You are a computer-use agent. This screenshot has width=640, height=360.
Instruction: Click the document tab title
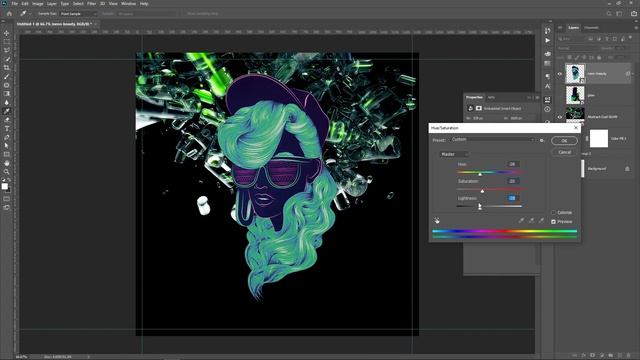coord(54,24)
